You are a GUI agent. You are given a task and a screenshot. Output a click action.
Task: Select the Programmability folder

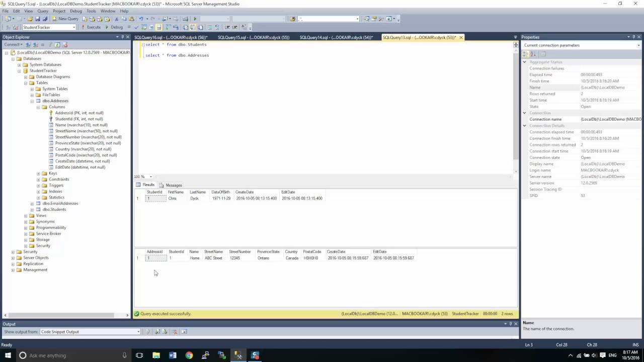coord(51,228)
